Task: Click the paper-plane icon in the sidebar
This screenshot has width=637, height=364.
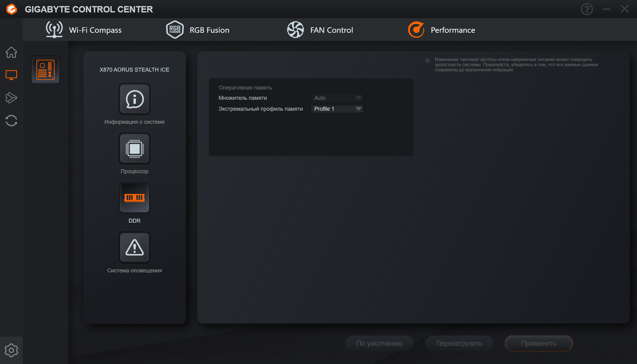Action: [x=11, y=98]
